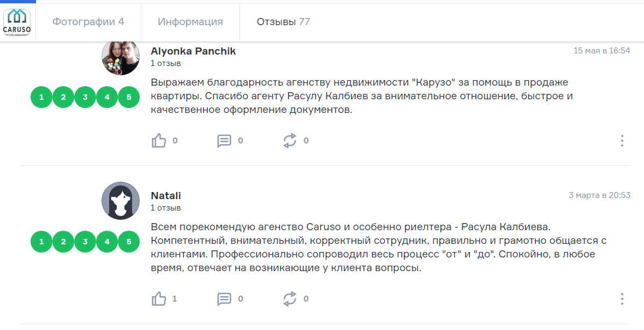Screen dimensions: 644x330
Task: Click the Caruso logo icon
Action: (x=17, y=22)
